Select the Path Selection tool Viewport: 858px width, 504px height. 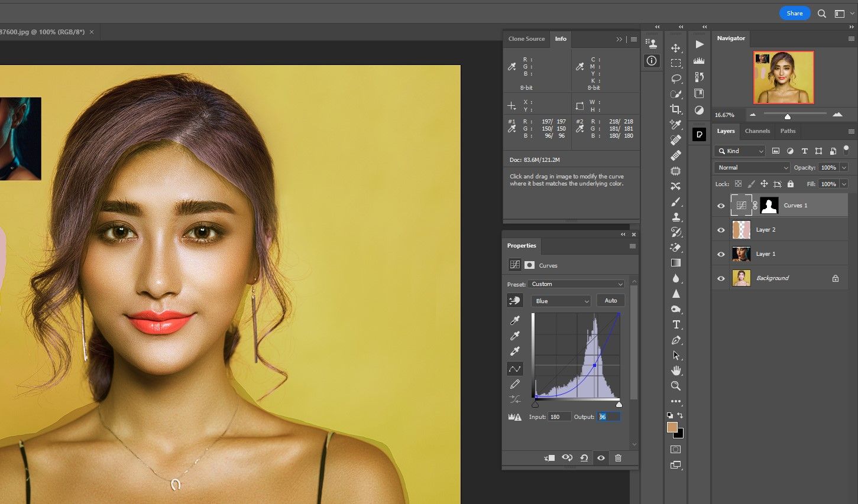[x=676, y=355]
